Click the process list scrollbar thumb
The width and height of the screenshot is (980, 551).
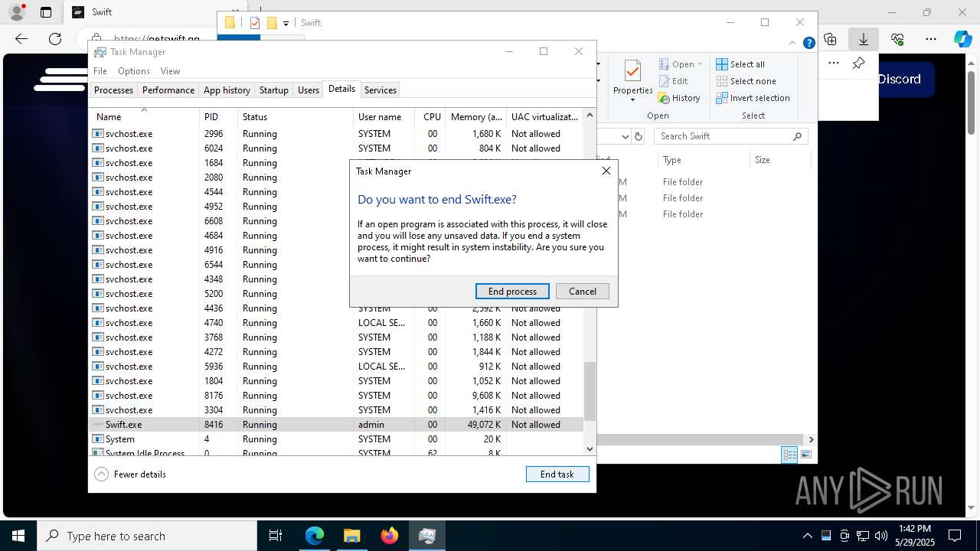click(x=590, y=392)
